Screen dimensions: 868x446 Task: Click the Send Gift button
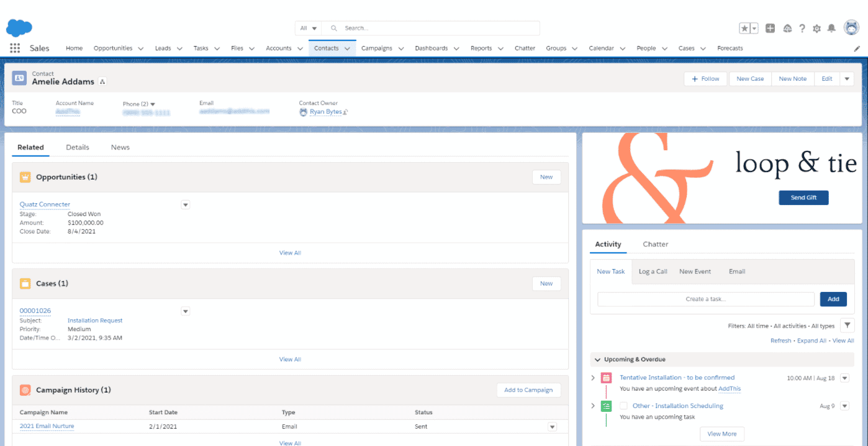coord(803,198)
